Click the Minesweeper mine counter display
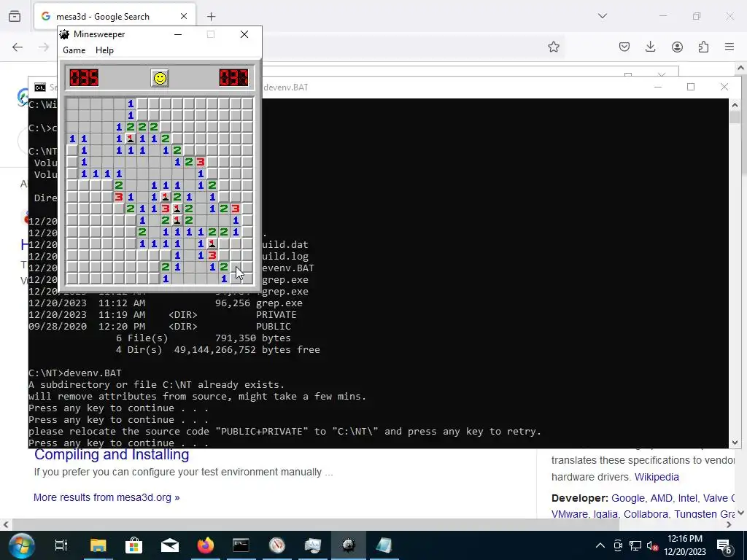This screenshot has height=560, width=747. [85, 77]
